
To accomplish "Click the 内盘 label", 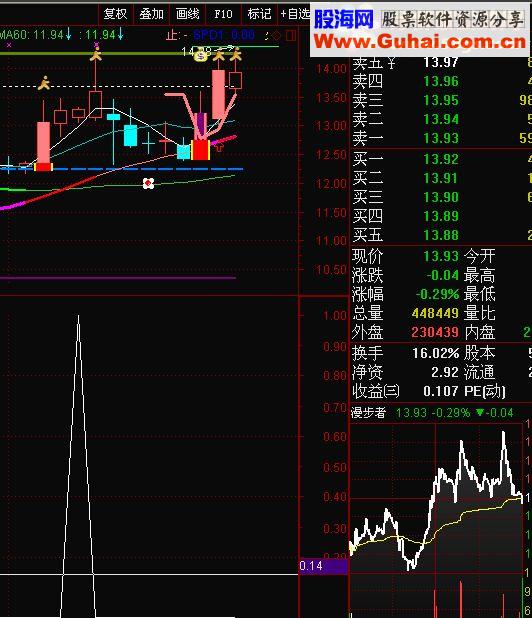I will pyautogui.click(x=480, y=332).
